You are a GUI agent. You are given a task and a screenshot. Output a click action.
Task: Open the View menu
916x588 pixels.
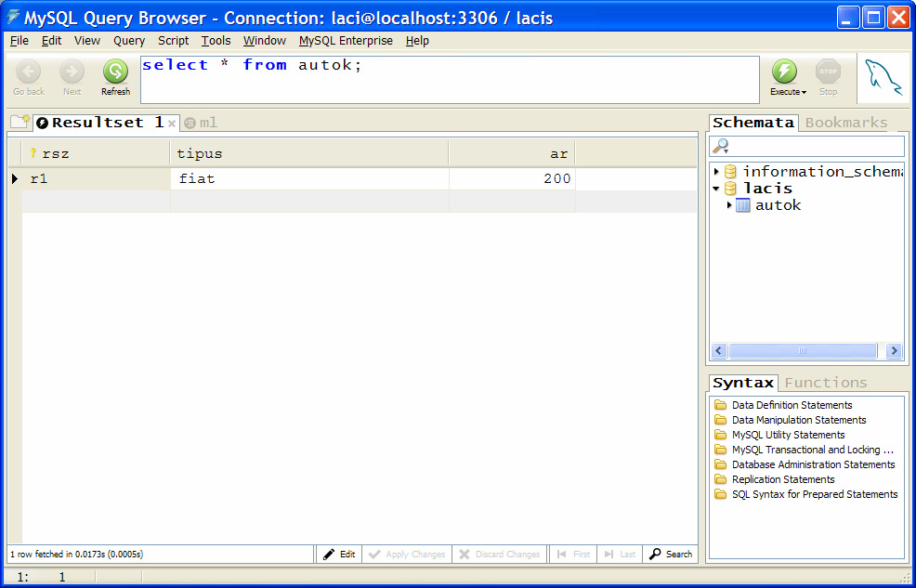(87, 40)
